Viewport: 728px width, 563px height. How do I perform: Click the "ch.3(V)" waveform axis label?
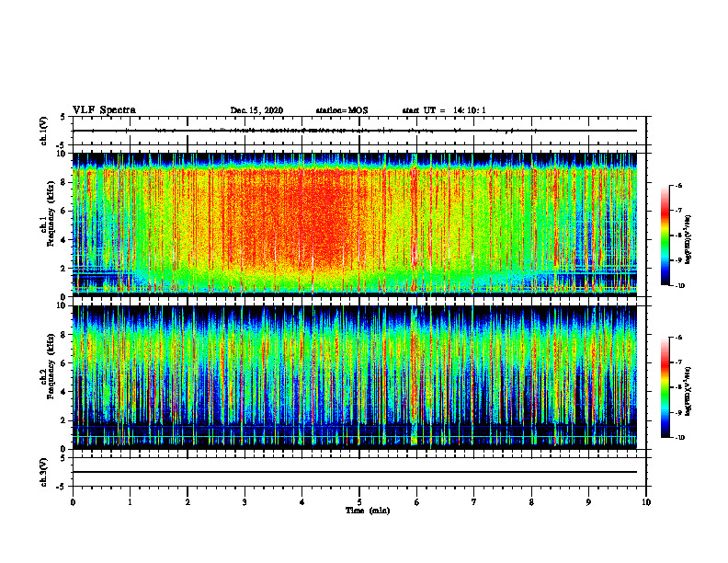pos(43,473)
